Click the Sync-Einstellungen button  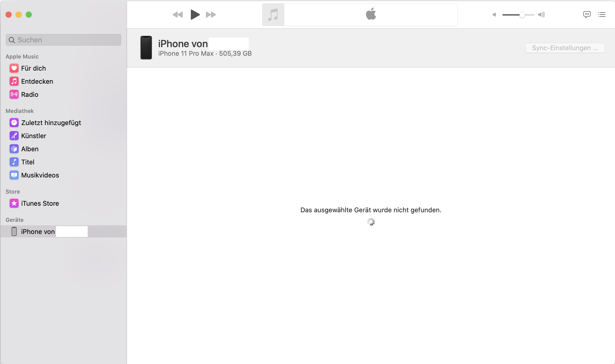(565, 48)
